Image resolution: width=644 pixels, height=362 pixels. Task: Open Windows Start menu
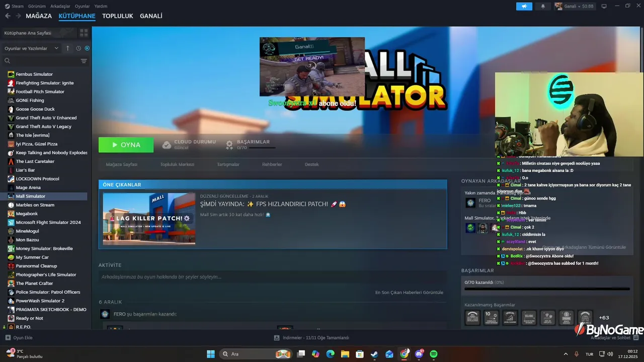click(211, 354)
